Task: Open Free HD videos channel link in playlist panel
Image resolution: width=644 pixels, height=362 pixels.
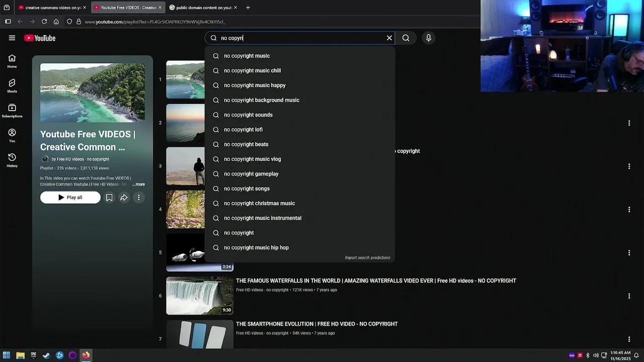Action: pyautogui.click(x=80, y=159)
